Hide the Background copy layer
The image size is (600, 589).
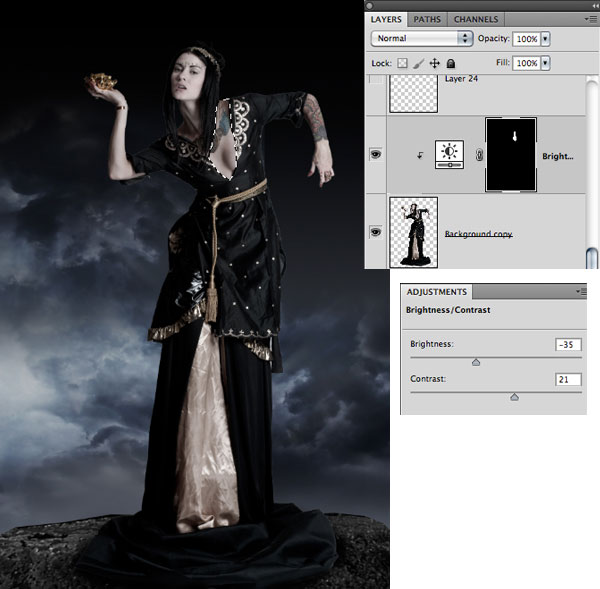[376, 231]
